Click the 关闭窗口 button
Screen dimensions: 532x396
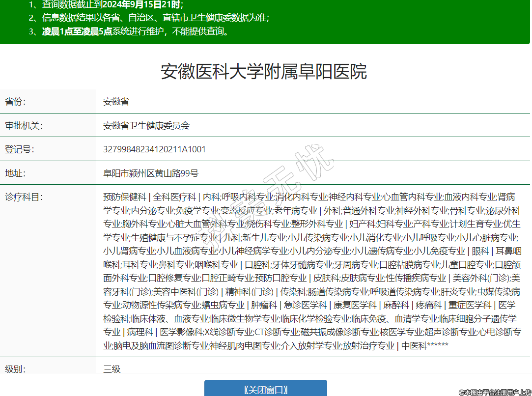point(266,390)
